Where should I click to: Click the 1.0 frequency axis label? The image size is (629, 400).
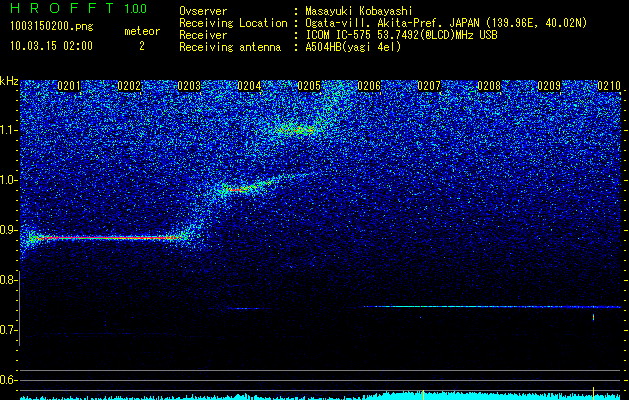pyautogui.click(x=8, y=180)
